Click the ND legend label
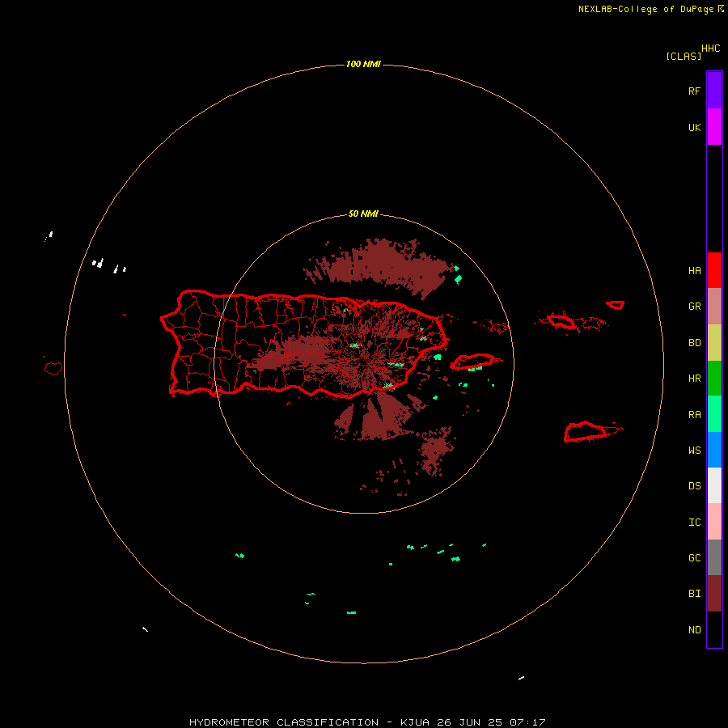The image size is (728, 728). coord(694,630)
